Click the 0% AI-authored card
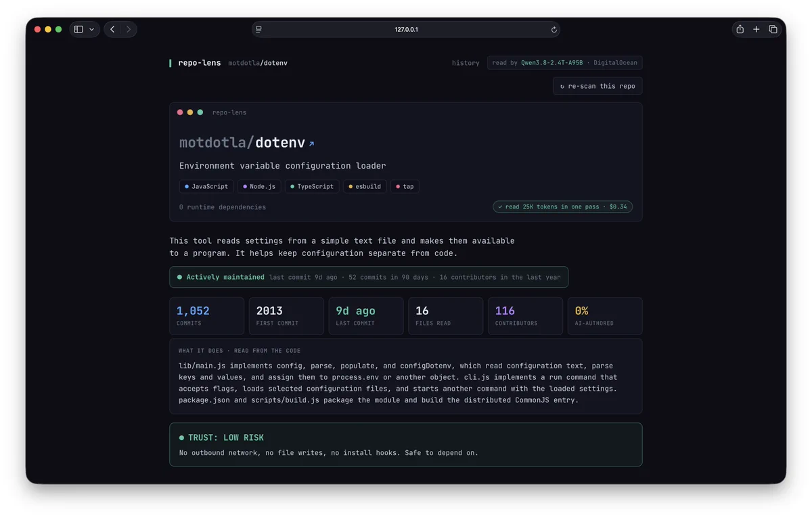Viewport: 812px width, 518px height. click(605, 316)
